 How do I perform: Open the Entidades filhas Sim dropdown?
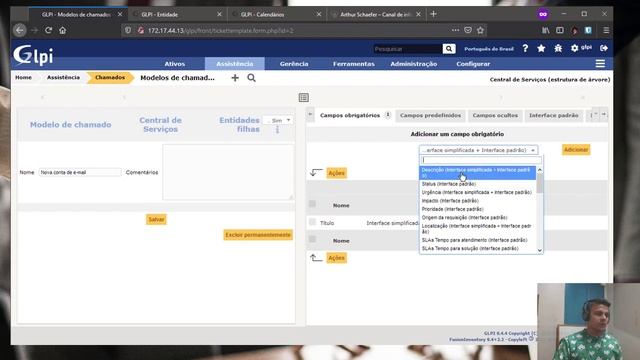point(278,120)
